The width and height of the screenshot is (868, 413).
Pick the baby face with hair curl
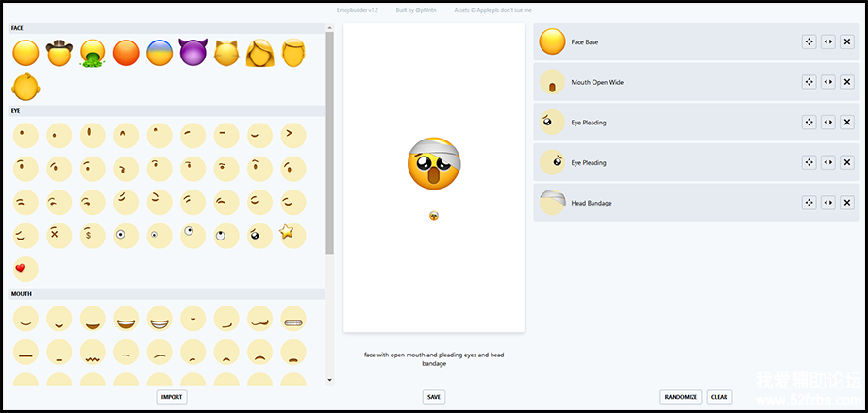coord(25,86)
